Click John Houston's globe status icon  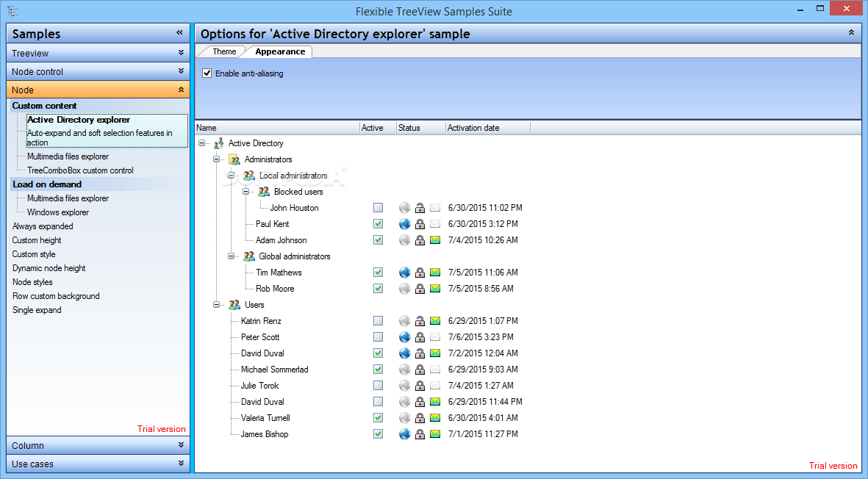click(405, 208)
